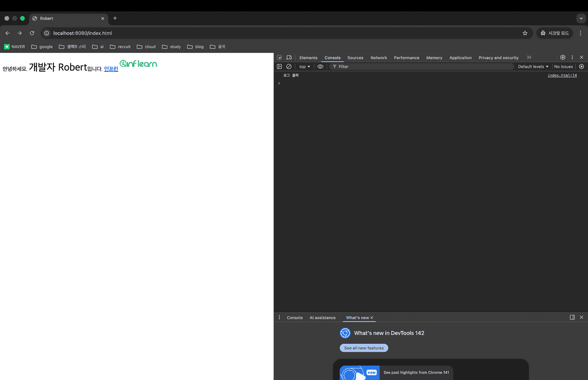
Task: Switch to the Network tab
Action: (x=378, y=57)
